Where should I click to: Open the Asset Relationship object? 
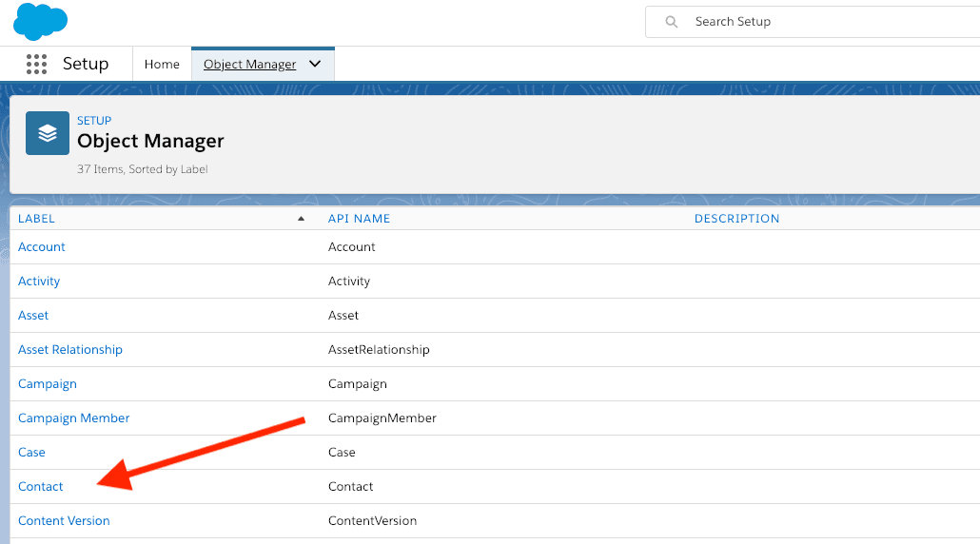[70, 350]
